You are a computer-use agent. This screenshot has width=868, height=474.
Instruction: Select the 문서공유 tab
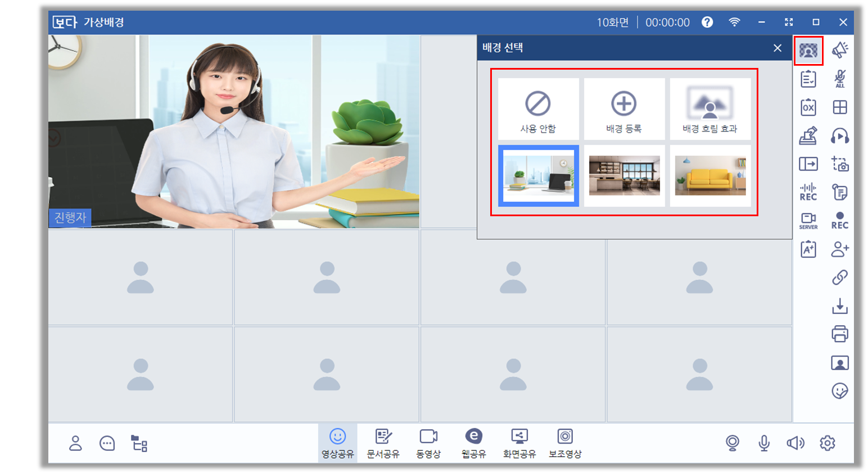point(383,443)
